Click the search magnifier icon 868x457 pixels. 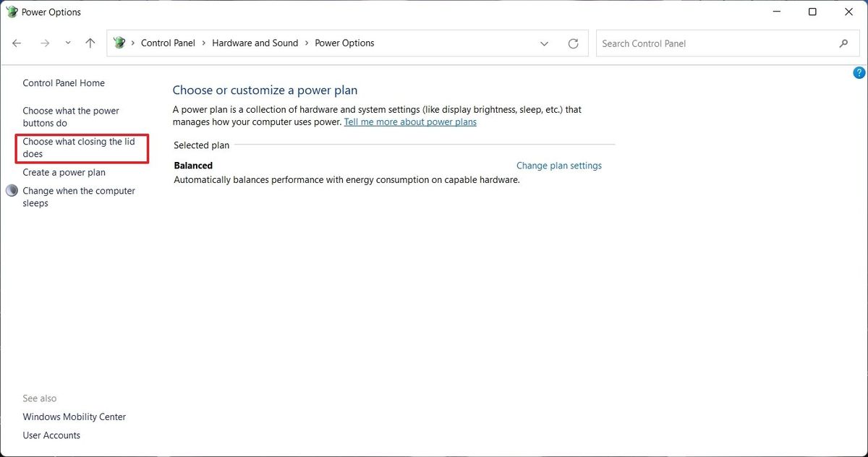tap(843, 43)
